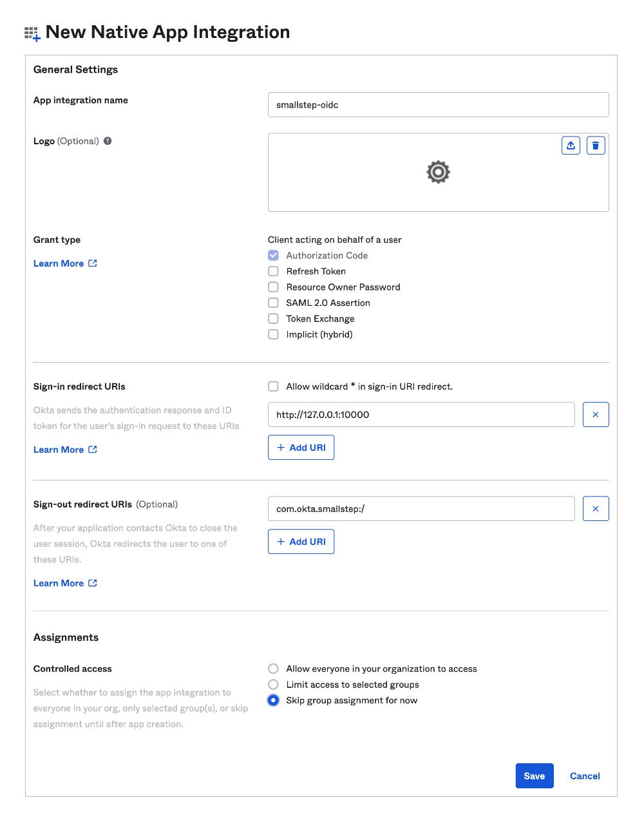Screen dimensions: 644x816
Task: Enable the Refresh Token grant type
Action: (274, 271)
